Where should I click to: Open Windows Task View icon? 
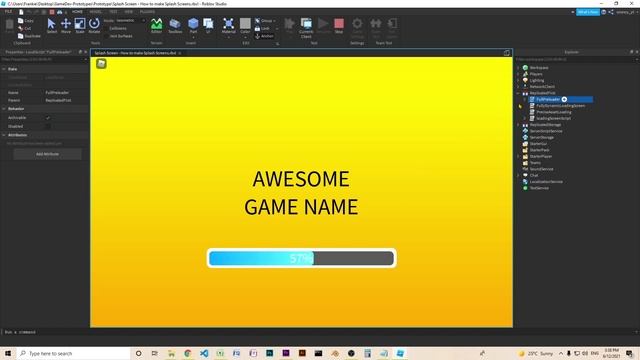pyautogui.click(x=154, y=353)
